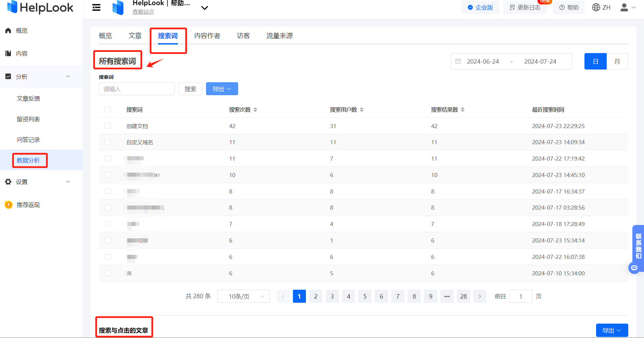644x338 pixels.
Task: Tick checkbox for row searched 2024-07-23 15:34:14
Action: 108,240
